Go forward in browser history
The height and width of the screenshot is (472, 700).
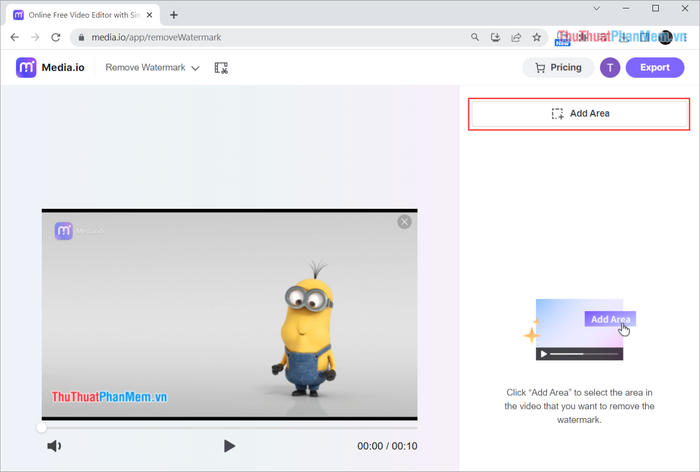tap(35, 38)
